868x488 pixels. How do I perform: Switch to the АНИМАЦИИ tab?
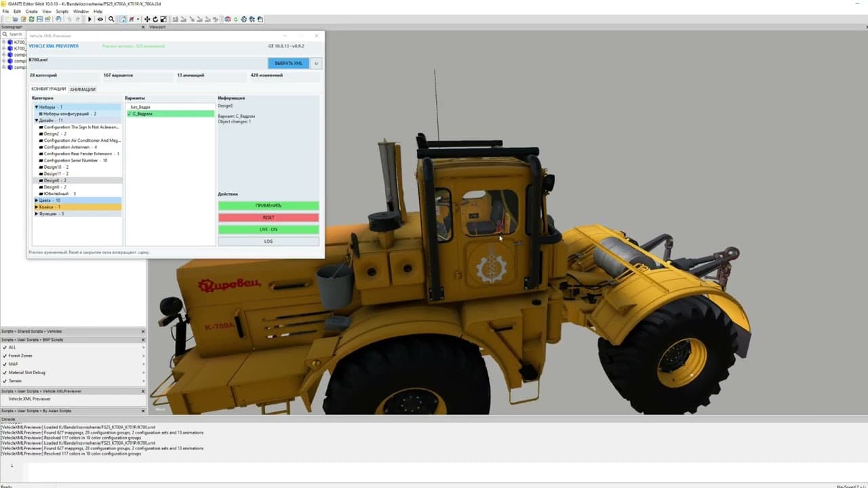tap(83, 89)
